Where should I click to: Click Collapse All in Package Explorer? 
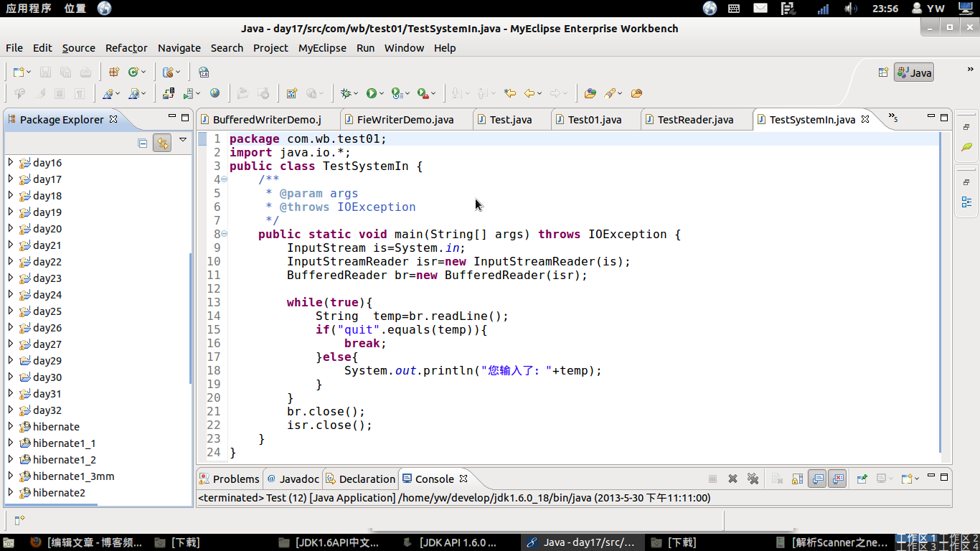tap(143, 143)
